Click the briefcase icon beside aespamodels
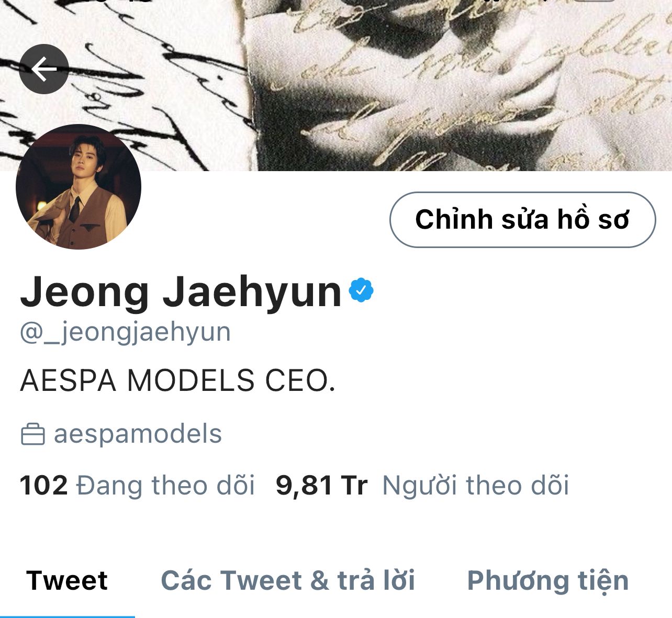The height and width of the screenshot is (618, 672). pos(32,434)
